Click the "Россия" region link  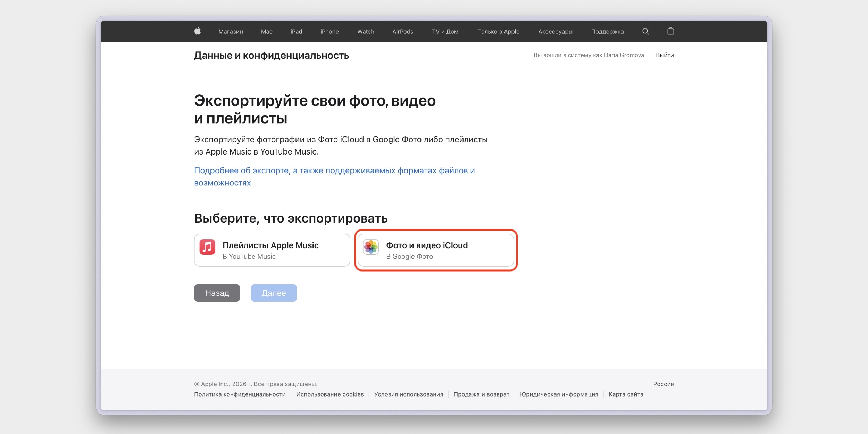(x=663, y=384)
